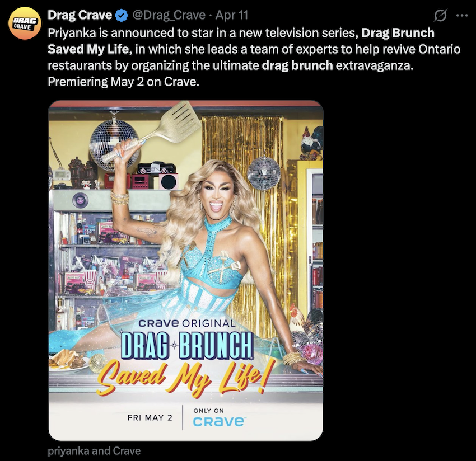Open the Apr 11 post timestamp
Viewport: 476px width, 461px height.
tap(232, 15)
